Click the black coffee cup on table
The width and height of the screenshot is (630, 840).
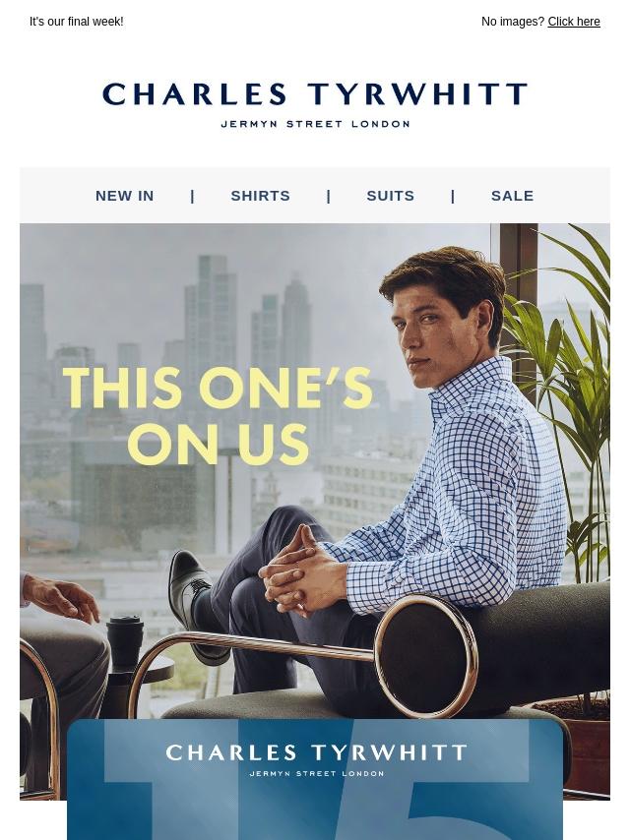tap(125, 641)
